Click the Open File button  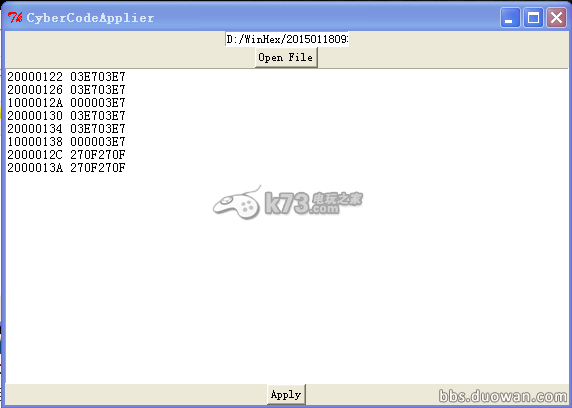(286, 57)
